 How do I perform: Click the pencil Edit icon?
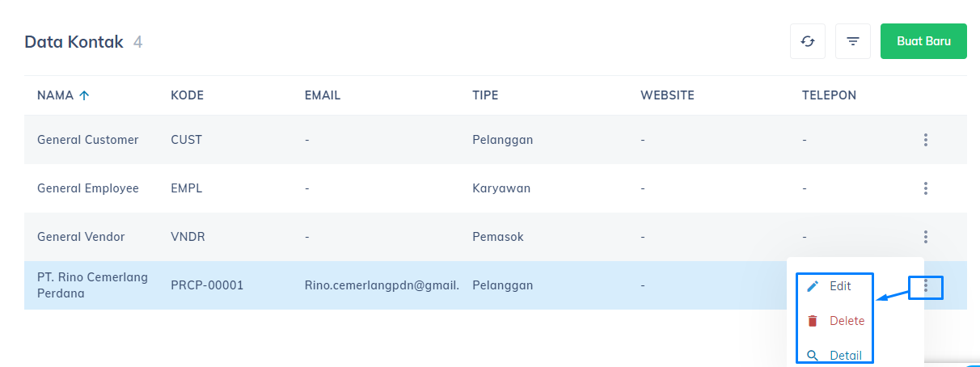(813, 286)
